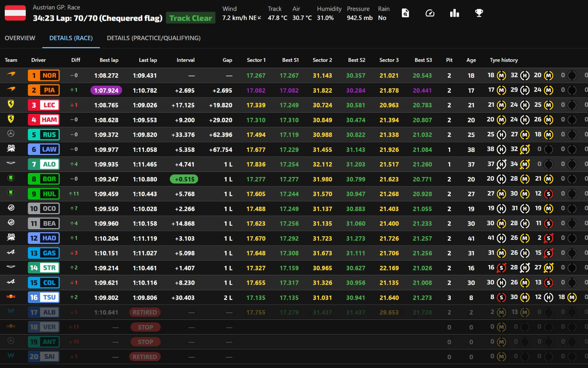Click the Tyre history column header

click(503, 60)
